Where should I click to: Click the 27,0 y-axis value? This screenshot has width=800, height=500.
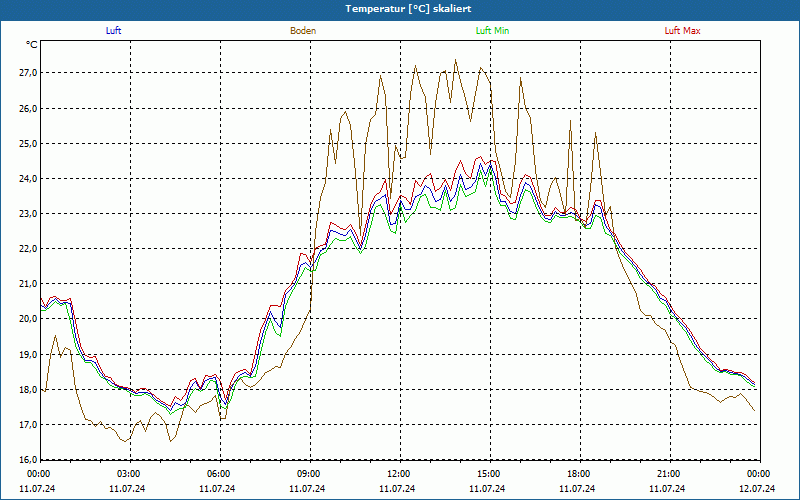[29, 73]
